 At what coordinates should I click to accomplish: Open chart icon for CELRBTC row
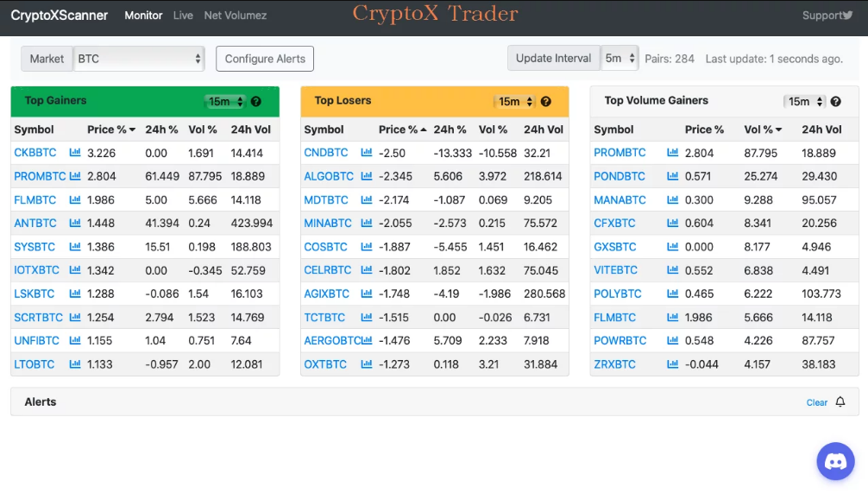[x=366, y=269]
